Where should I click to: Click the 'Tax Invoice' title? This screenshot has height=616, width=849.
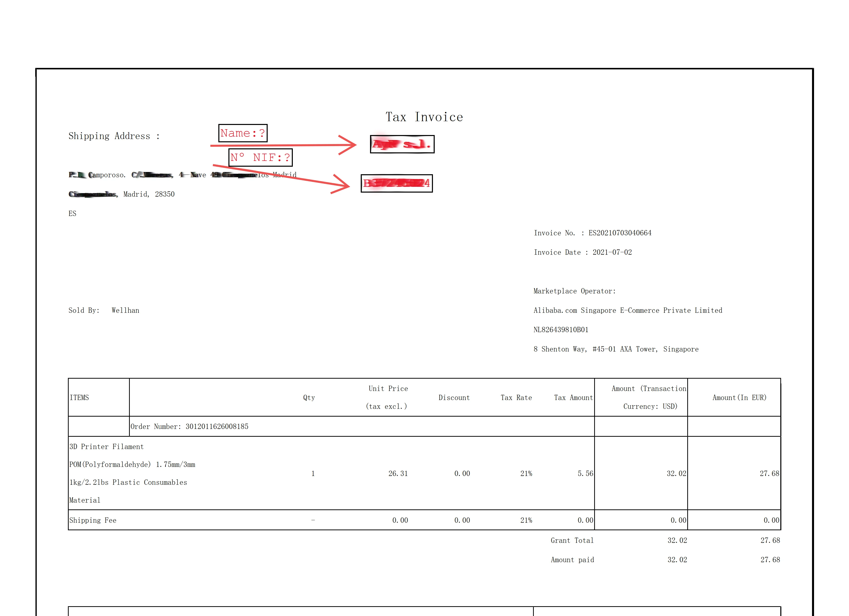point(424,117)
